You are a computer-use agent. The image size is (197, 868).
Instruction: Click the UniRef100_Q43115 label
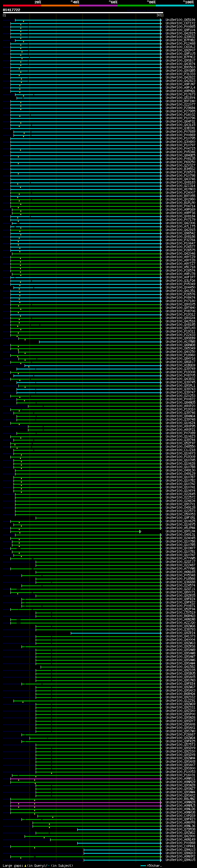(x=180, y=125)
